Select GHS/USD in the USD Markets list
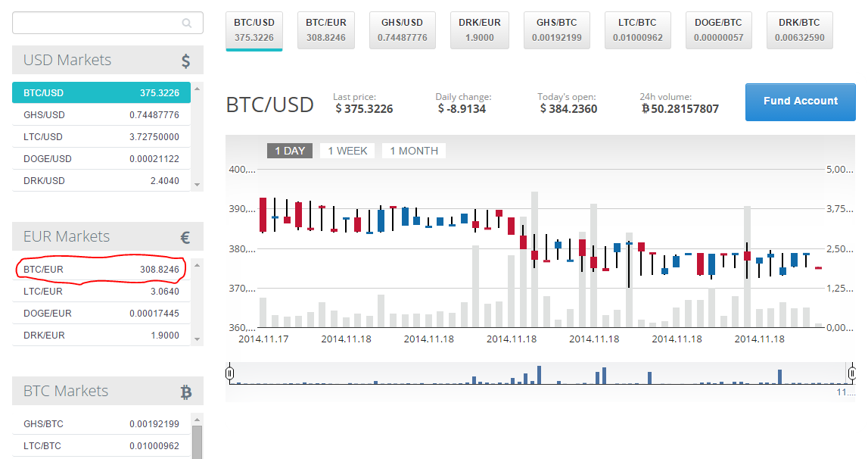This screenshot has height=459, width=868. tap(101, 115)
